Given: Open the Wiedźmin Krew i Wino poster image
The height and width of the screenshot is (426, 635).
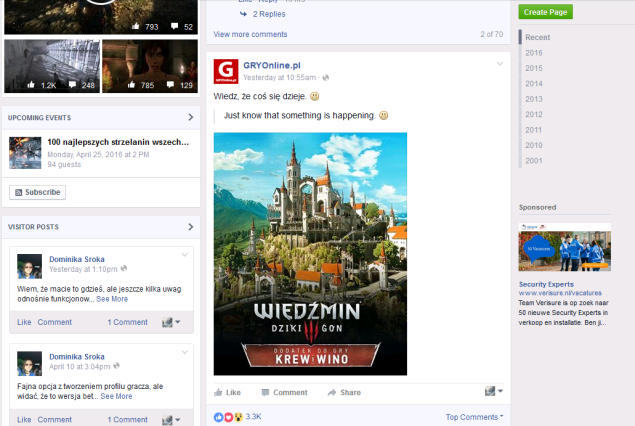Looking at the screenshot, I should point(310,254).
